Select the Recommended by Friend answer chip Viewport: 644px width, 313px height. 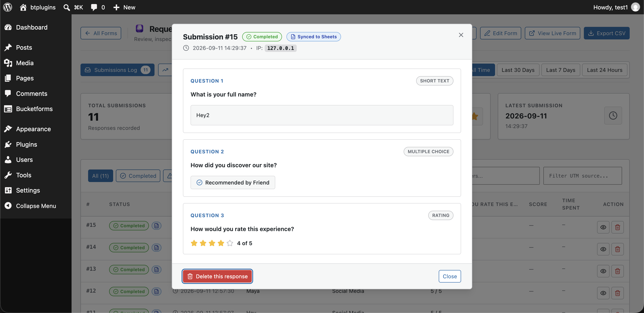click(x=233, y=182)
